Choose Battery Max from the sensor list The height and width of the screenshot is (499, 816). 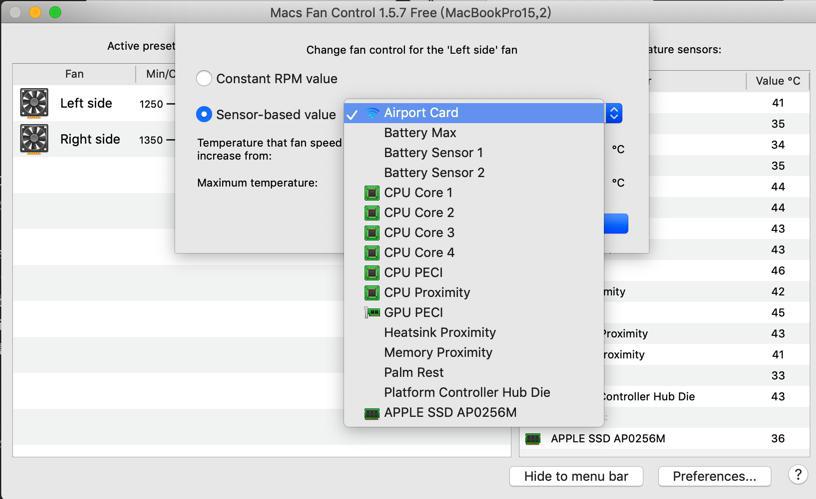click(420, 132)
